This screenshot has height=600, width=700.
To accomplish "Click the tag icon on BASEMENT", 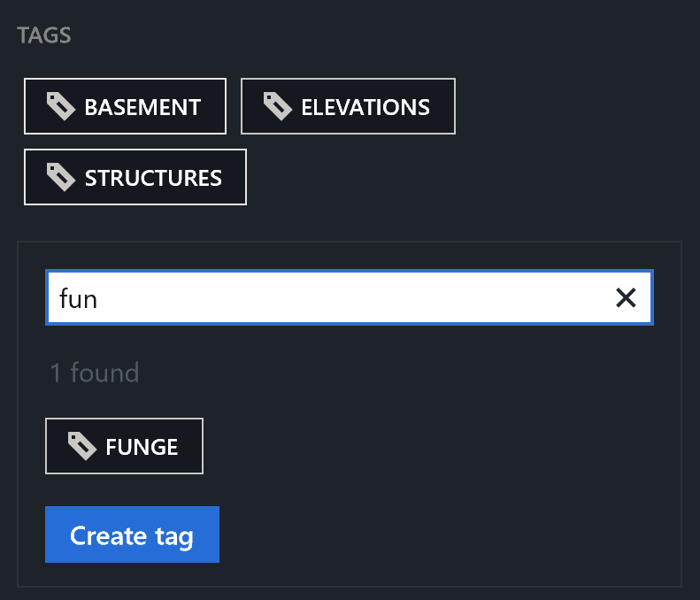I will tap(61, 106).
